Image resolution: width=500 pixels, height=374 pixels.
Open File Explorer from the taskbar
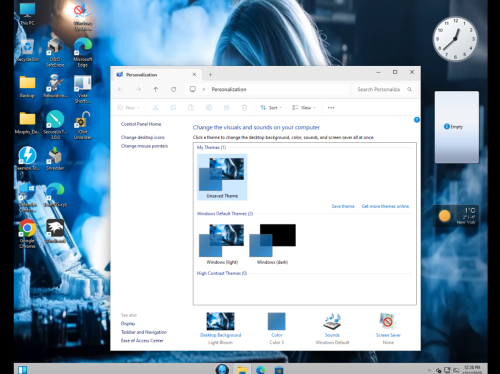(242, 370)
